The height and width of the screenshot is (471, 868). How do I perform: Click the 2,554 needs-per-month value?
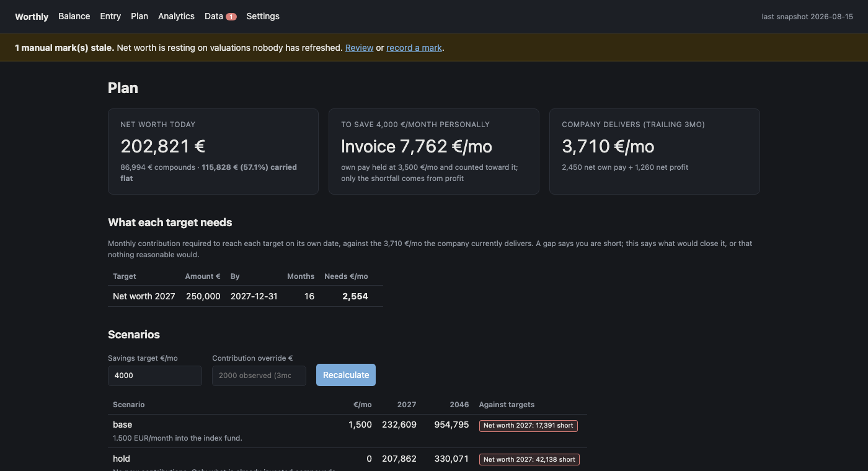(355, 296)
